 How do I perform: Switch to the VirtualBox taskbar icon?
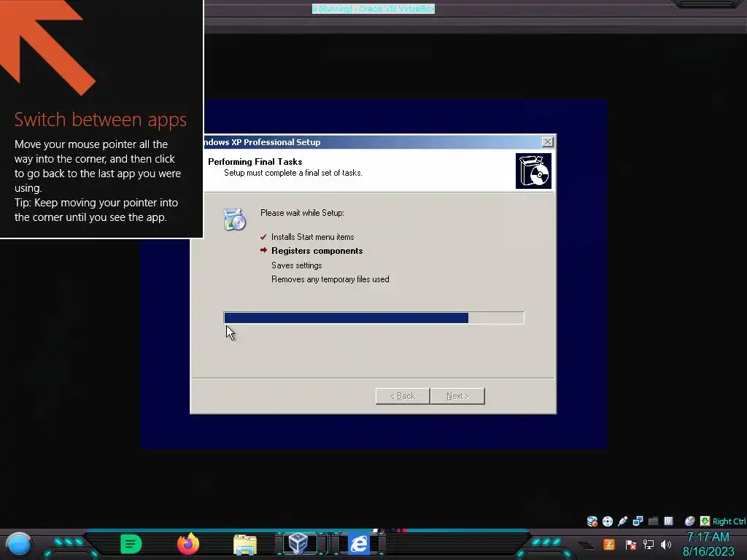click(x=298, y=544)
